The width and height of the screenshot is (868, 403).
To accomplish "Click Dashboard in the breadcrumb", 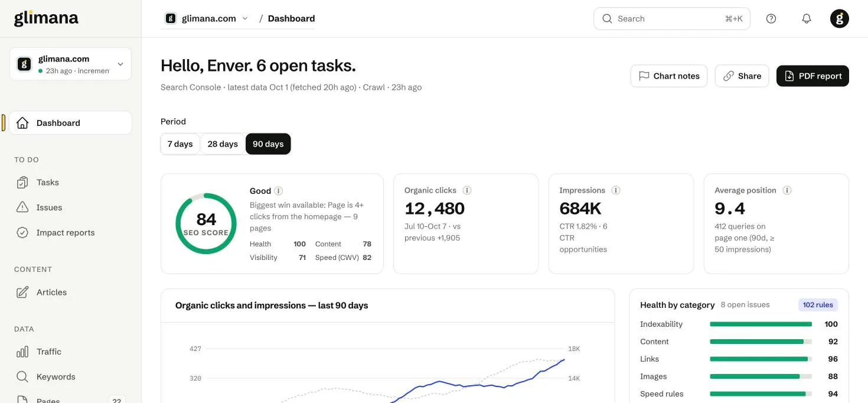I will (291, 18).
